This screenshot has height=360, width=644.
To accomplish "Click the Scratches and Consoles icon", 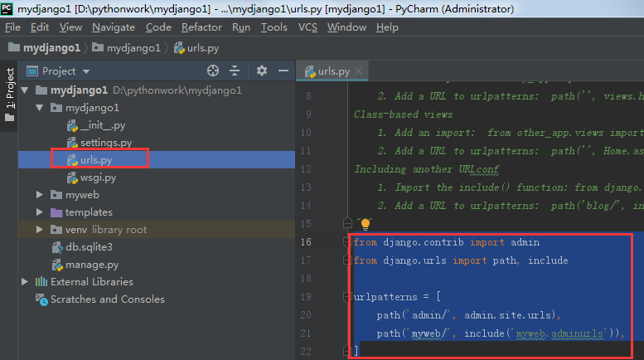I will coord(41,299).
